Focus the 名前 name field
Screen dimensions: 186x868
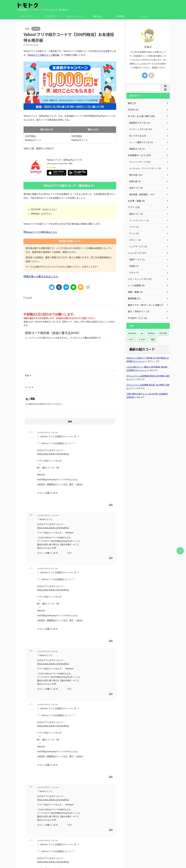click(x=70, y=380)
